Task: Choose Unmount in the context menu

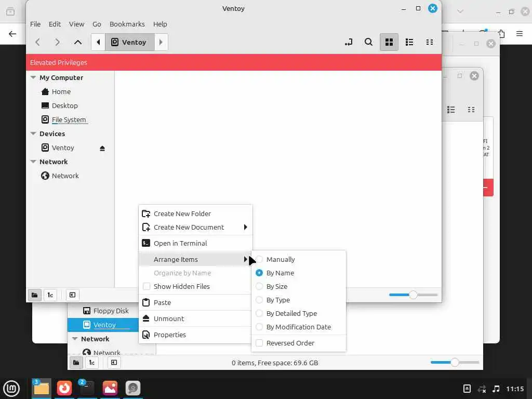Action: coord(195,318)
